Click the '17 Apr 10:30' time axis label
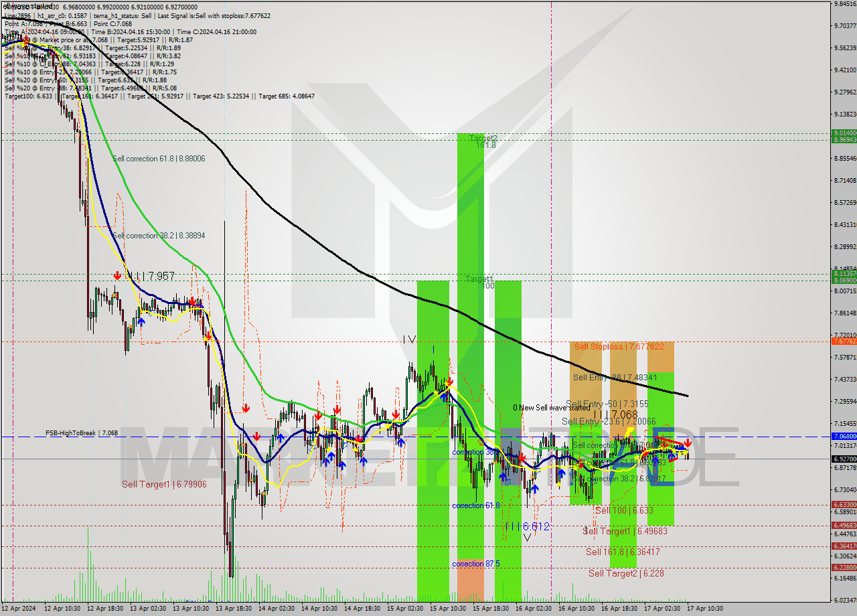This screenshot has width=857, height=616. [705, 609]
